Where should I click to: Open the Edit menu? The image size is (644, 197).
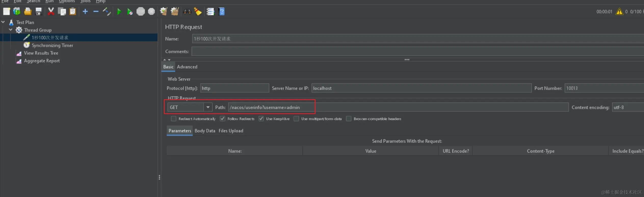click(x=17, y=1)
